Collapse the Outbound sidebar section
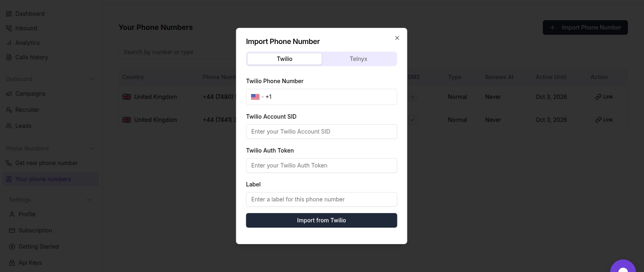This screenshot has height=272, width=644. (x=92, y=79)
